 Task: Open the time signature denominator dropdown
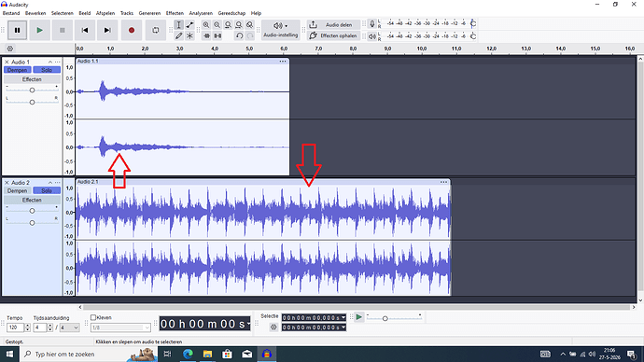click(x=69, y=327)
